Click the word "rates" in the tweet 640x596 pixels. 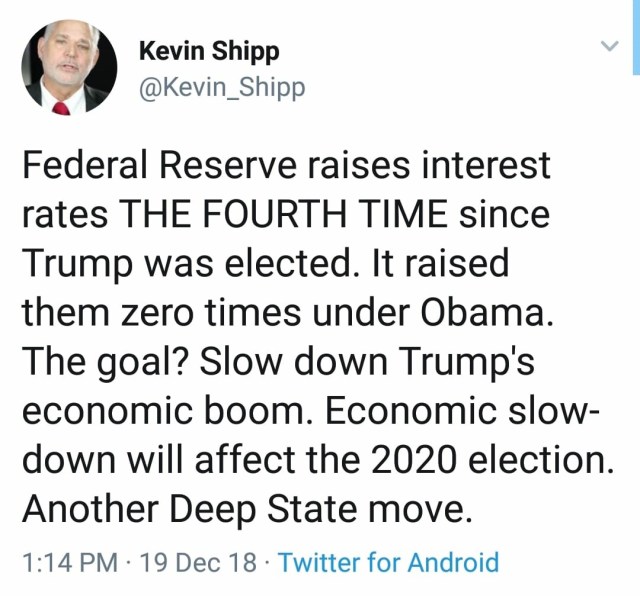(x=63, y=214)
